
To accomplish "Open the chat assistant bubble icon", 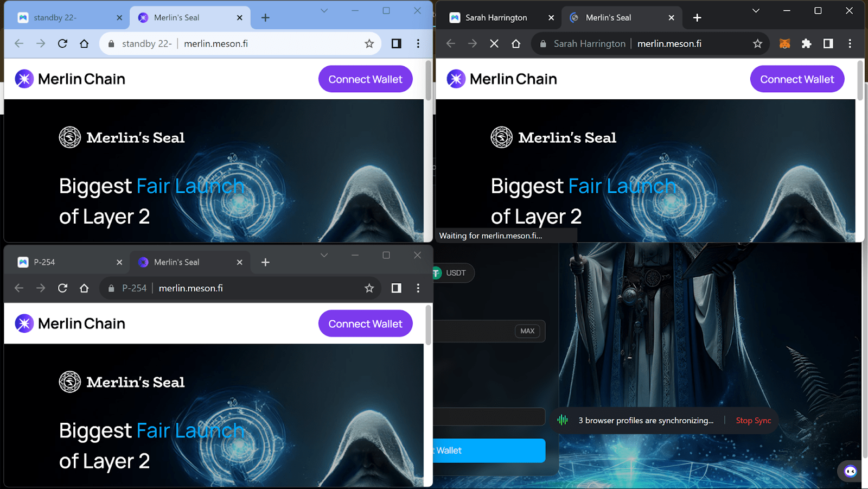I will 850,471.
